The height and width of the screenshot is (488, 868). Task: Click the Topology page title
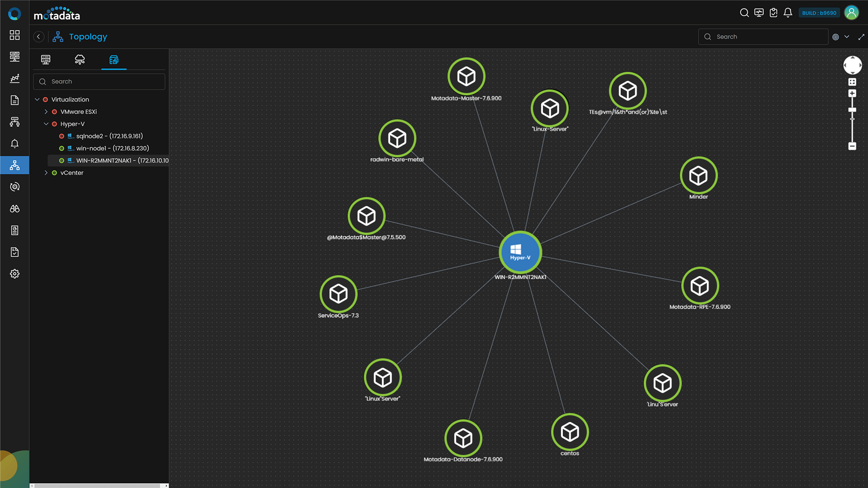point(88,37)
